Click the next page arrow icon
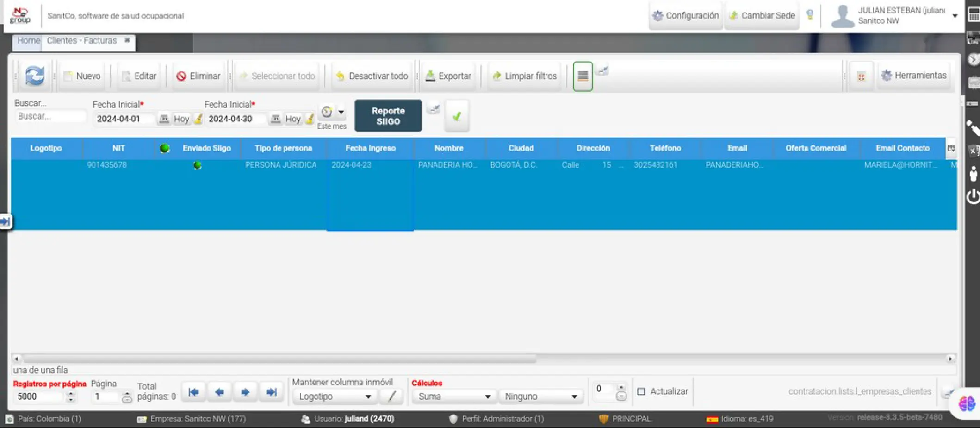Viewport: 980px width, 428px height. pos(245,392)
